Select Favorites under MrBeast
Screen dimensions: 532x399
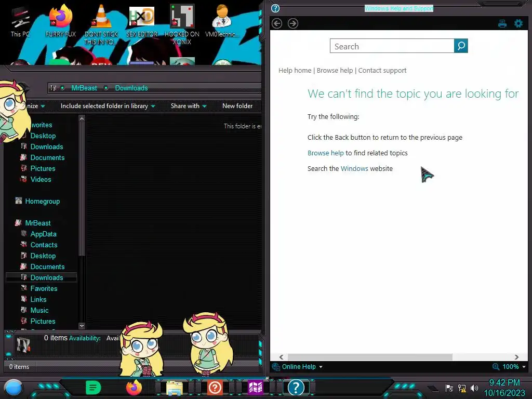44,288
